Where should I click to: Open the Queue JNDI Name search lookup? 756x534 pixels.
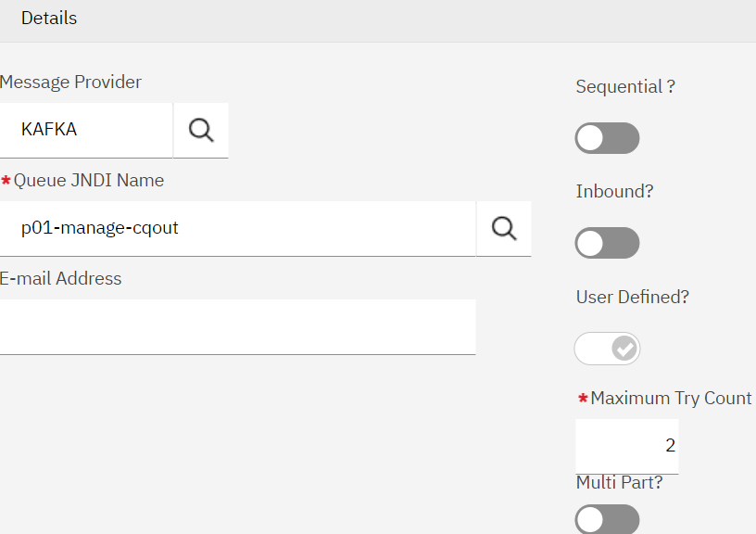[x=504, y=228]
